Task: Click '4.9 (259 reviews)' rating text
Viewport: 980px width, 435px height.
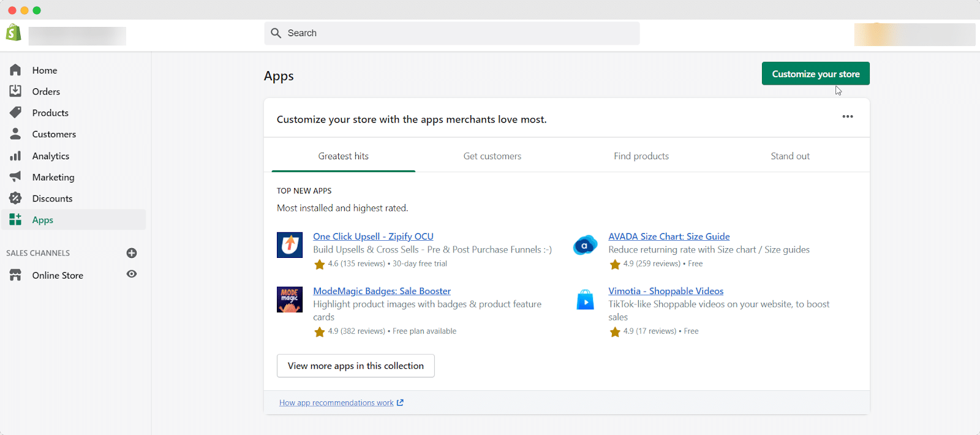Action: pyautogui.click(x=652, y=264)
